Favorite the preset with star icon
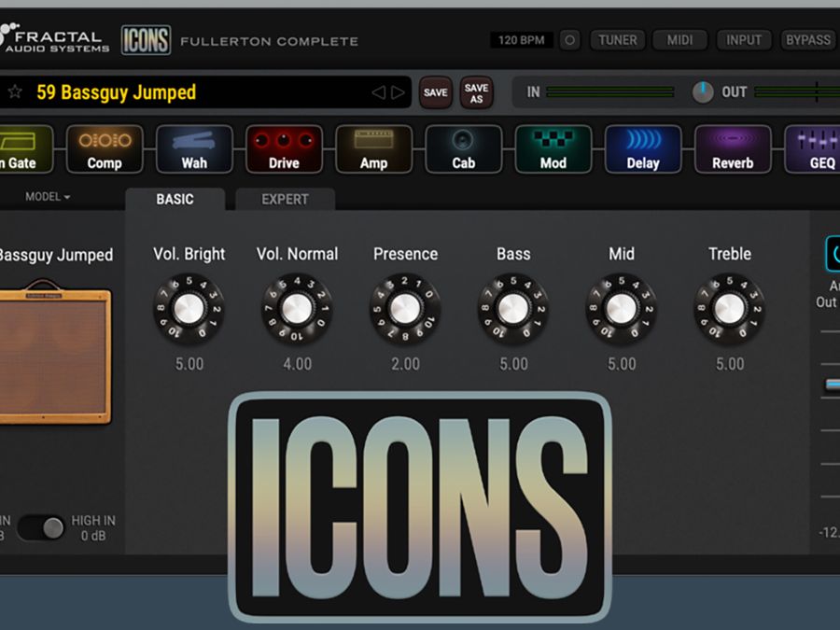This screenshot has height=630, width=840. click(x=15, y=92)
